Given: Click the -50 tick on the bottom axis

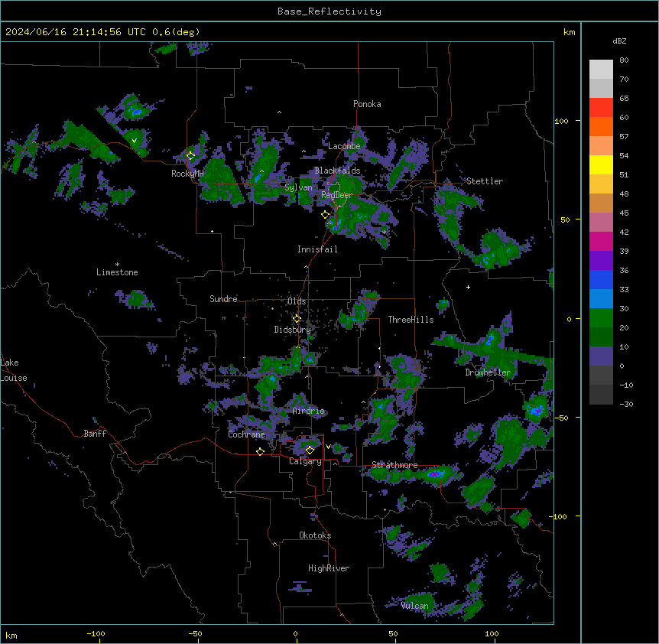Looking at the screenshot, I should click(195, 633).
